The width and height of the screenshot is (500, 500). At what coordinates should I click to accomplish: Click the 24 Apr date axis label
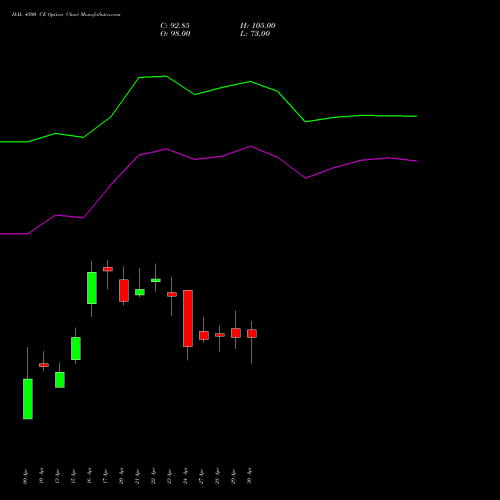point(186,477)
